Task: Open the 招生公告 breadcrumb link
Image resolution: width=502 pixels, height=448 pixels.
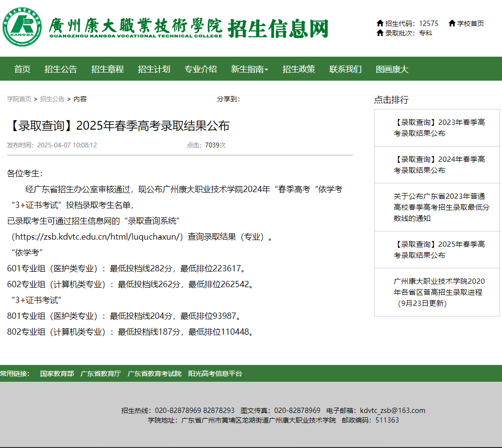Action: pos(51,99)
